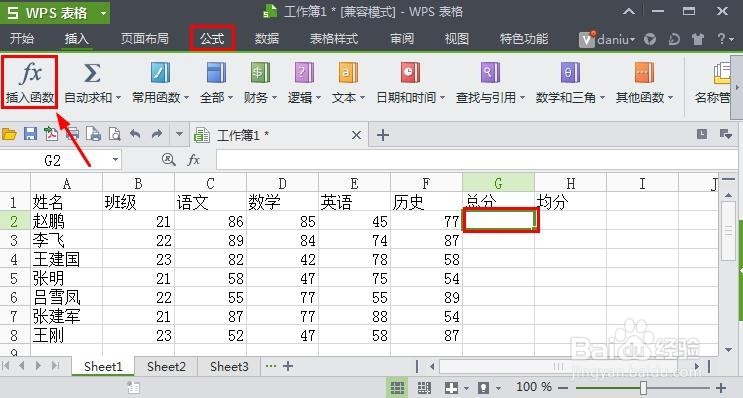Open 查找与引用 functions icon
Screen dimensions: 743x398
[490, 73]
